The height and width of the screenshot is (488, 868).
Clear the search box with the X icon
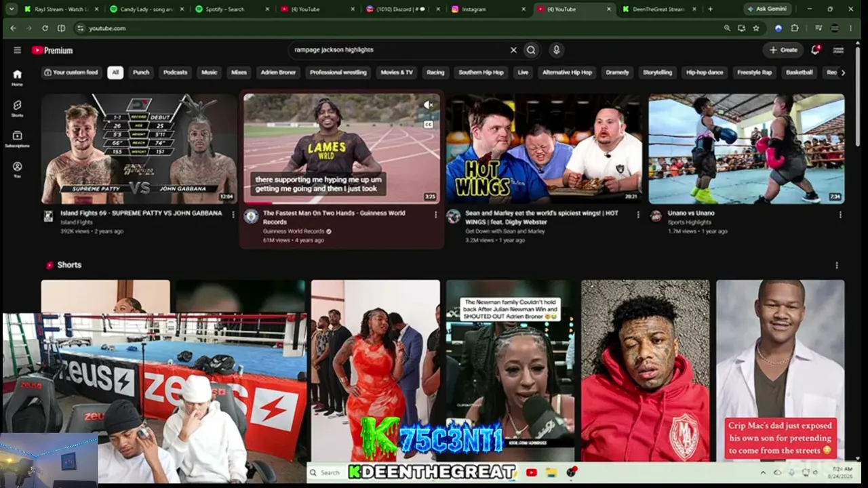click(x=513, y=49)
